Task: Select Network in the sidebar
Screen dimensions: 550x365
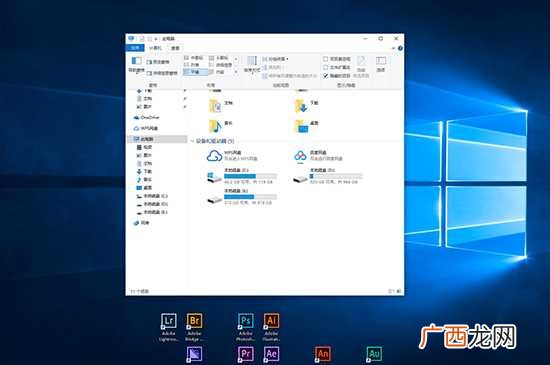Action: 142,223
